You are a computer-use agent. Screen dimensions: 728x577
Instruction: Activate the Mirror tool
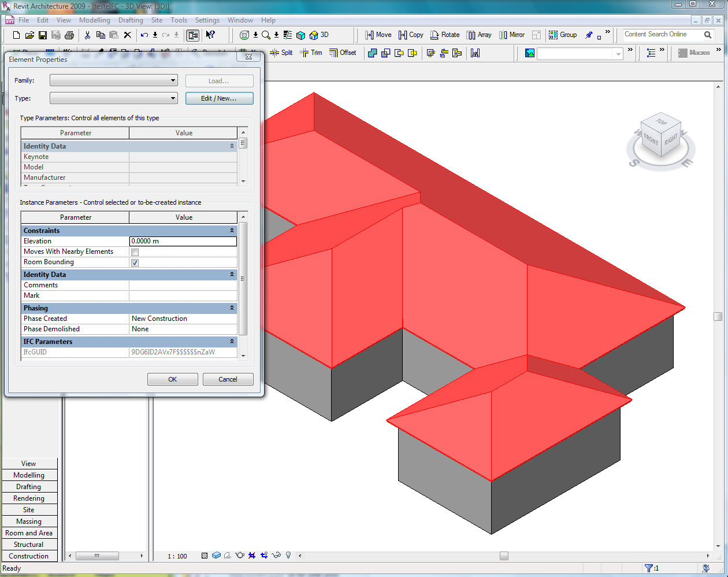coord(511,35)
